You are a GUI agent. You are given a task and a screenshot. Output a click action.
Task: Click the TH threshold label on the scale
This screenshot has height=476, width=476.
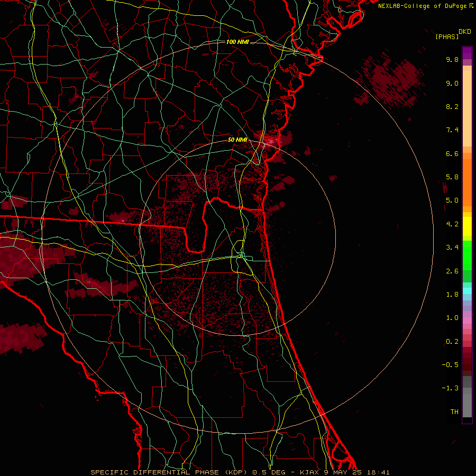click(454, 412)
